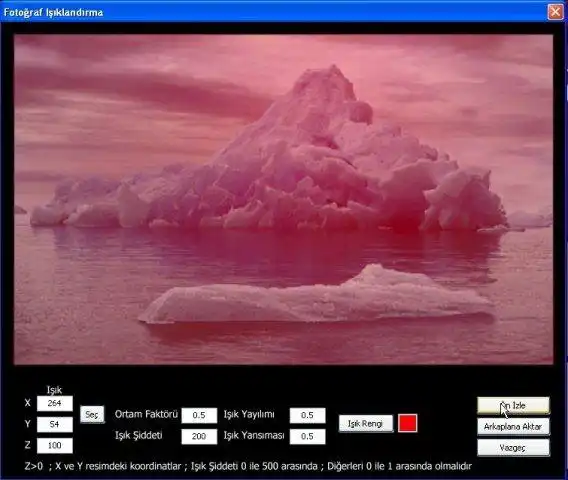Focus the X light coordinate field
The width and height of the screenshot is (568, 480).
55,403
